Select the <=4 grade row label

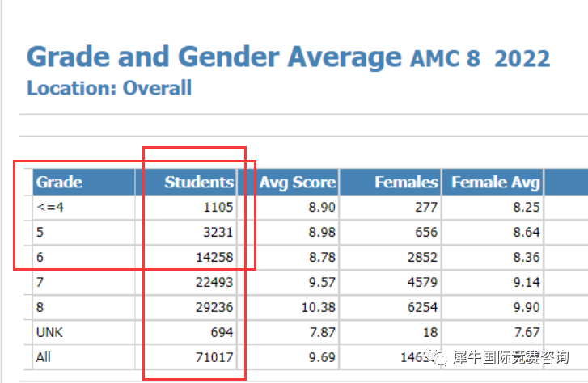50,207
